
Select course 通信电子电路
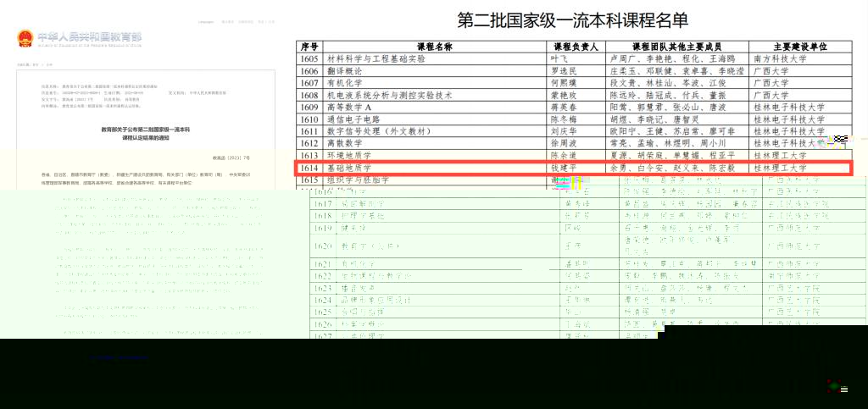point(354,119)
